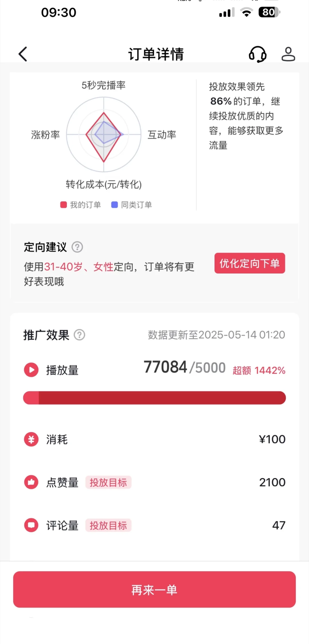The image size is (309, 644).
Task: Go back using the left arrow
Action: [x=23, y=54]
